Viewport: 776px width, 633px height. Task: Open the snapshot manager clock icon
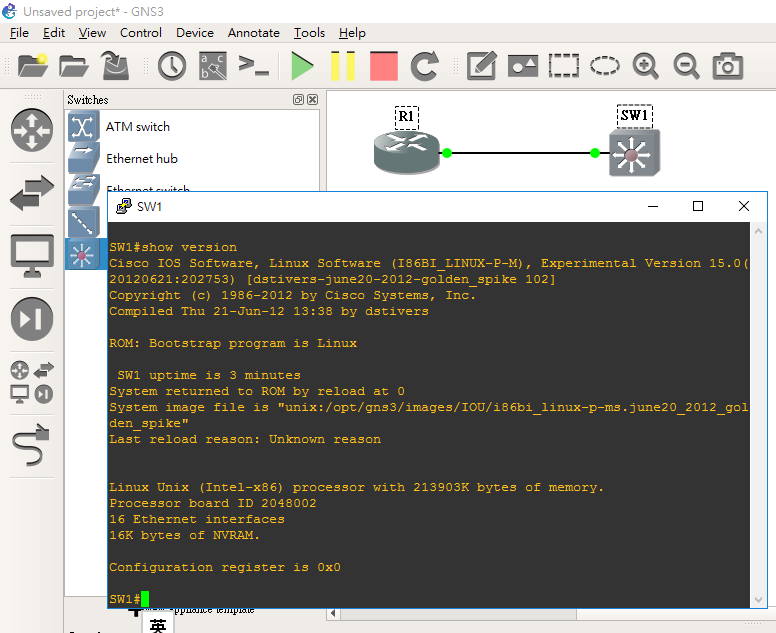pyautogui.click(x=172, y=65)
